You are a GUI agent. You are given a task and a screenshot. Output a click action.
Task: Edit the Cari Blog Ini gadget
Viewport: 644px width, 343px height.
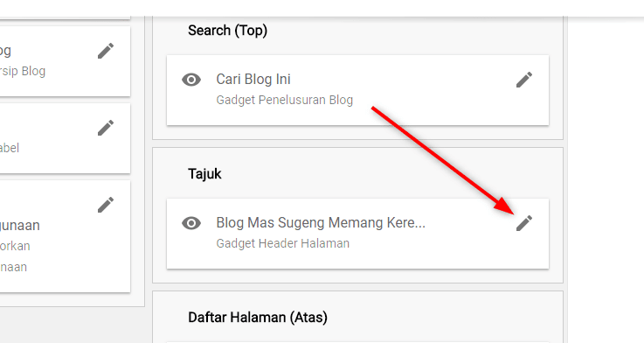click(524, 80)
